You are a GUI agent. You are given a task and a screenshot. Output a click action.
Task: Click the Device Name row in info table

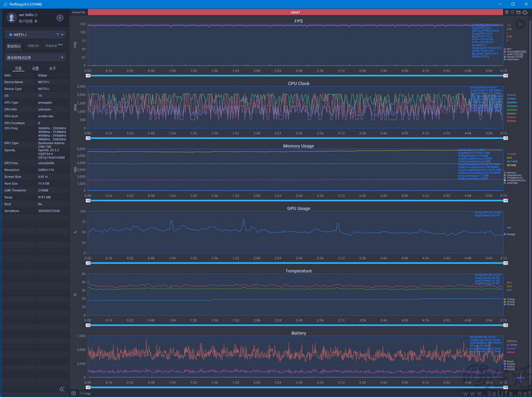coord(35,82)
